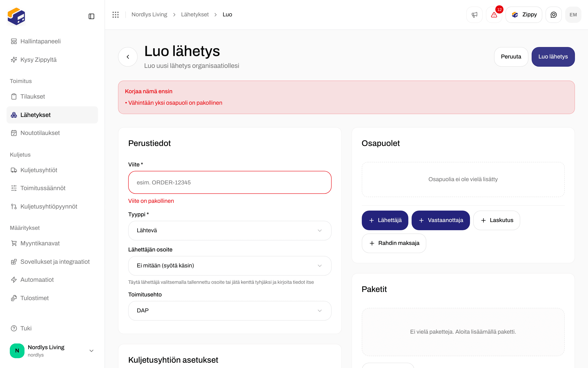View the 12 alert warnings

494,15
